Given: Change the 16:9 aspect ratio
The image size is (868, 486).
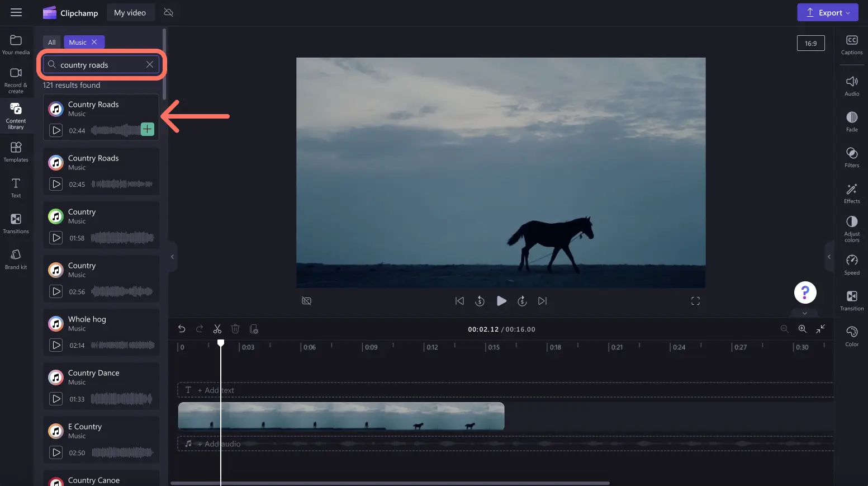Looking at the screenshot, I should click(810, 43).
